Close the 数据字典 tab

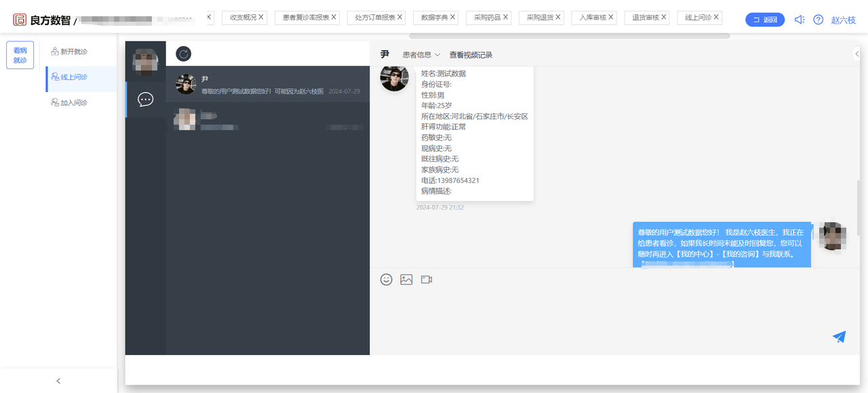pyautogui.click(x=453, y=17)
